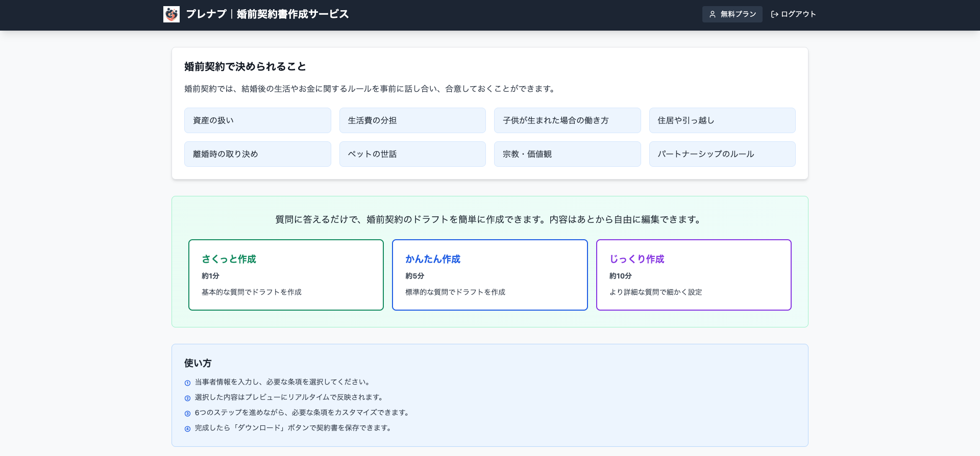Click the パートナーシップのルール topic tile
Screen dimensions: 980x456
point(722,154)
